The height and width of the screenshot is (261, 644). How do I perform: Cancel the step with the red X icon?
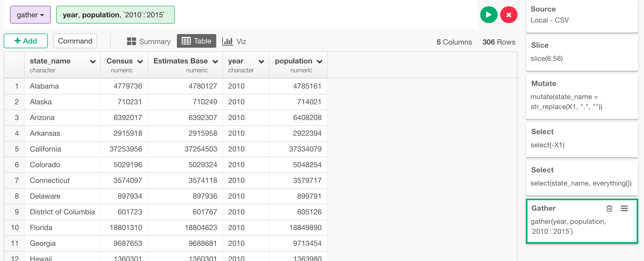(x=509, y=15)
